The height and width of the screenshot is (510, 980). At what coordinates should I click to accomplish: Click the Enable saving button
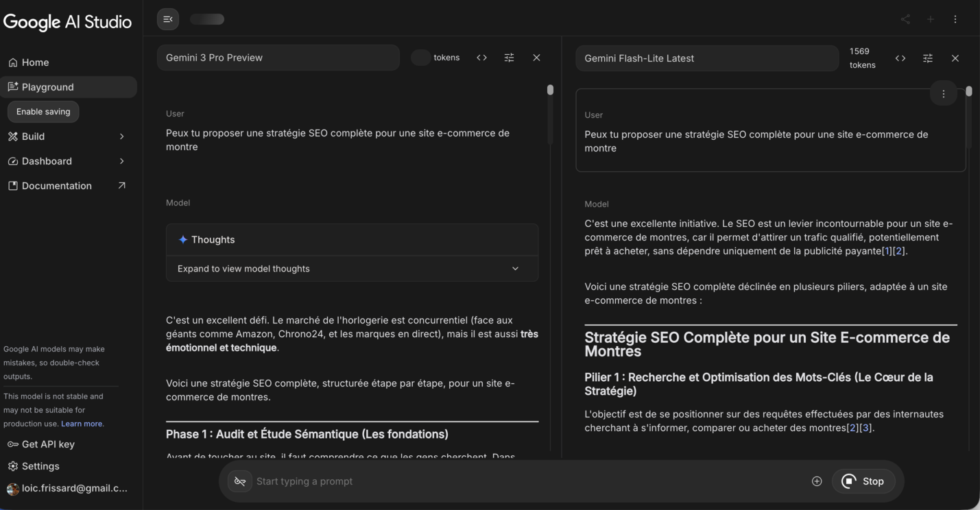click(43, 112)
